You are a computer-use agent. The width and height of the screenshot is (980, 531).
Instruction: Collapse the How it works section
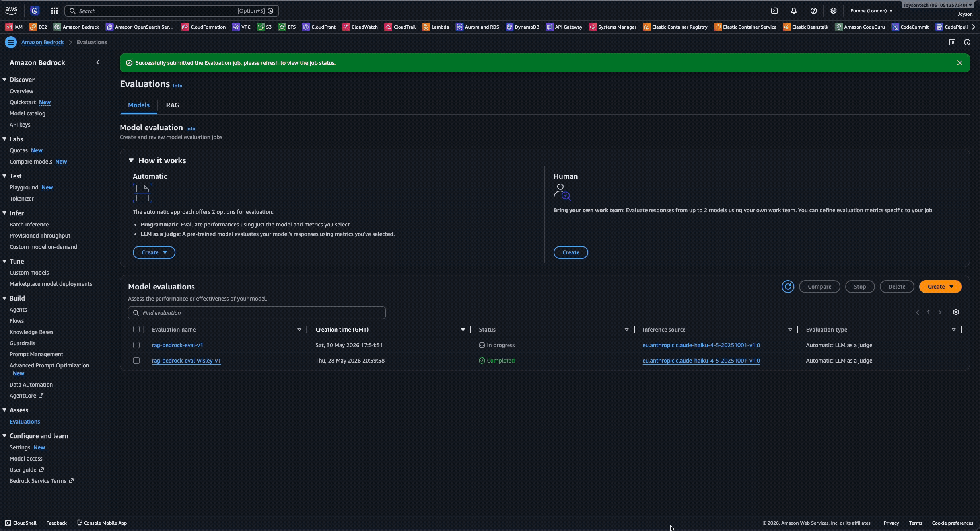(x=131, y=160)
